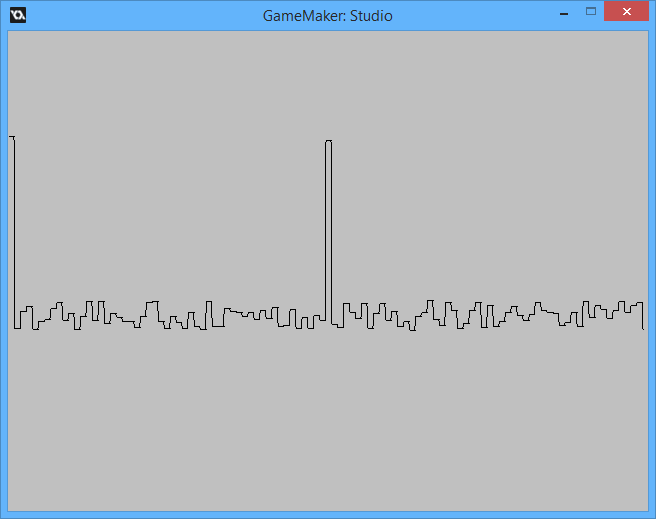Close the GameMaker: Studio window

pyautogui.click(x=626, y=12)
